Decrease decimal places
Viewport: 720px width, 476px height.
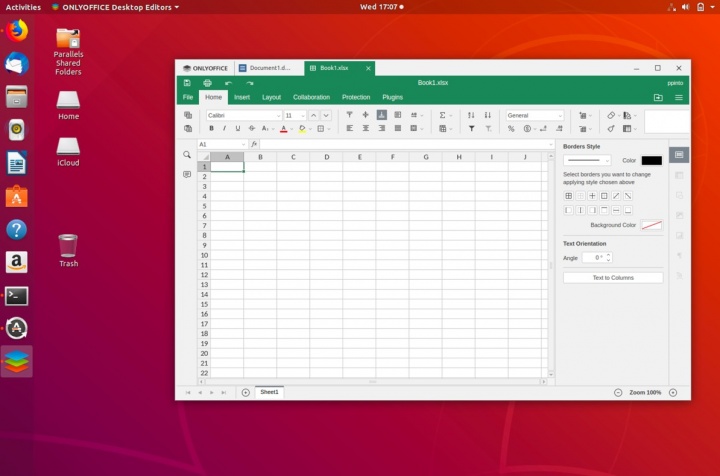[x=543, y=129]
